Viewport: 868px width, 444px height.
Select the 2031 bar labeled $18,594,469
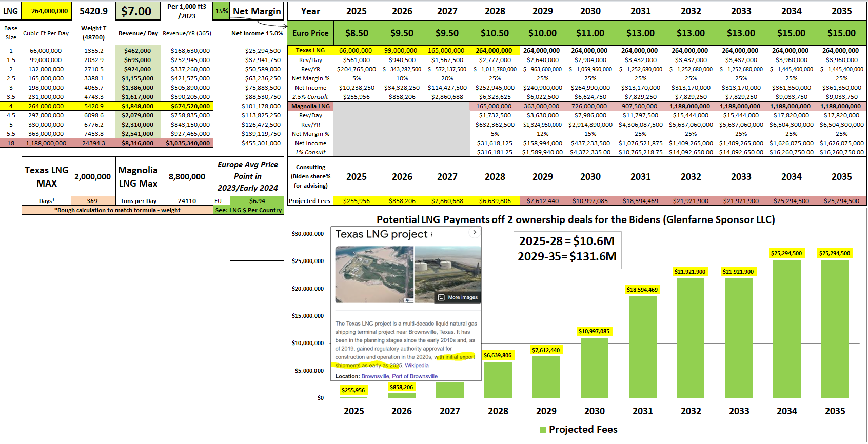coord(642,347)
